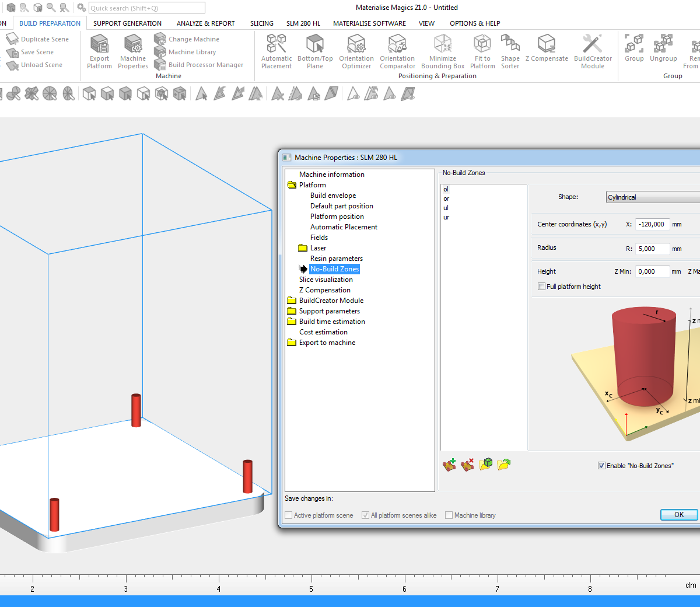Select Build envelope tree item
The height and width of the screenshot is (607, 700).
tap(333, 196)
